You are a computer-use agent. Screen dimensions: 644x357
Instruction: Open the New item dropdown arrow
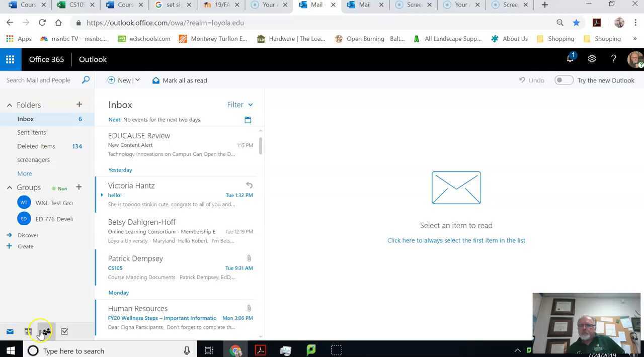pos(137,80)
